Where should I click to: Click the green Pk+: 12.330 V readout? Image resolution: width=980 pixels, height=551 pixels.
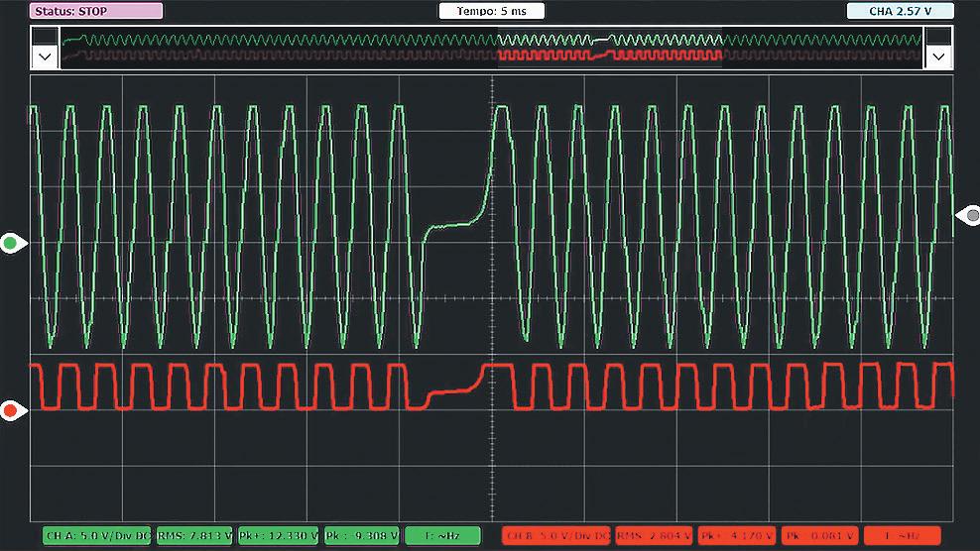pyautogui.click(x=278, y=536)
